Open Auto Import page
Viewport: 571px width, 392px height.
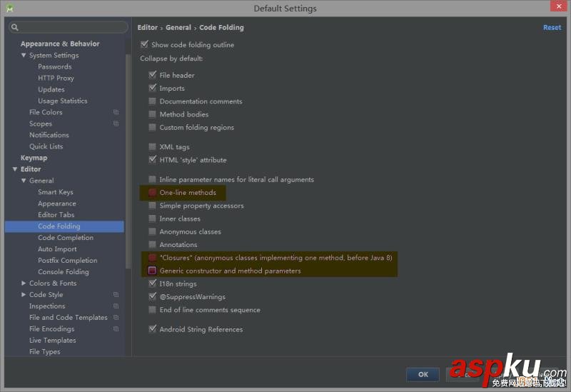point(57,249)
